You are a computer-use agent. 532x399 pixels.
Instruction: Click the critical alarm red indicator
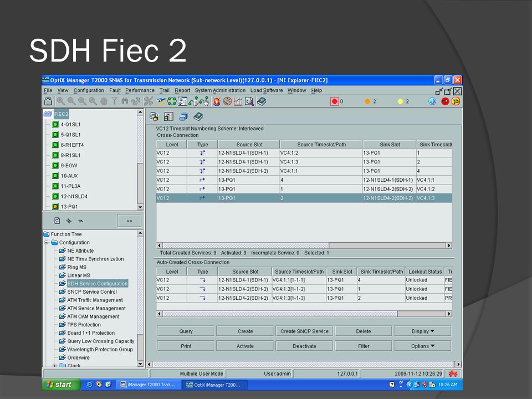coord(335,101)
